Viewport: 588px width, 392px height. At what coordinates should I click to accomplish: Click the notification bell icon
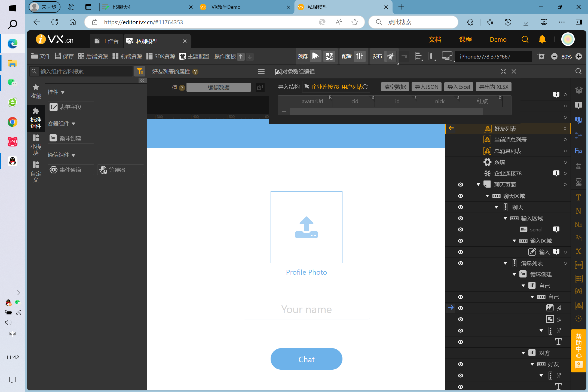click(542, 39)
